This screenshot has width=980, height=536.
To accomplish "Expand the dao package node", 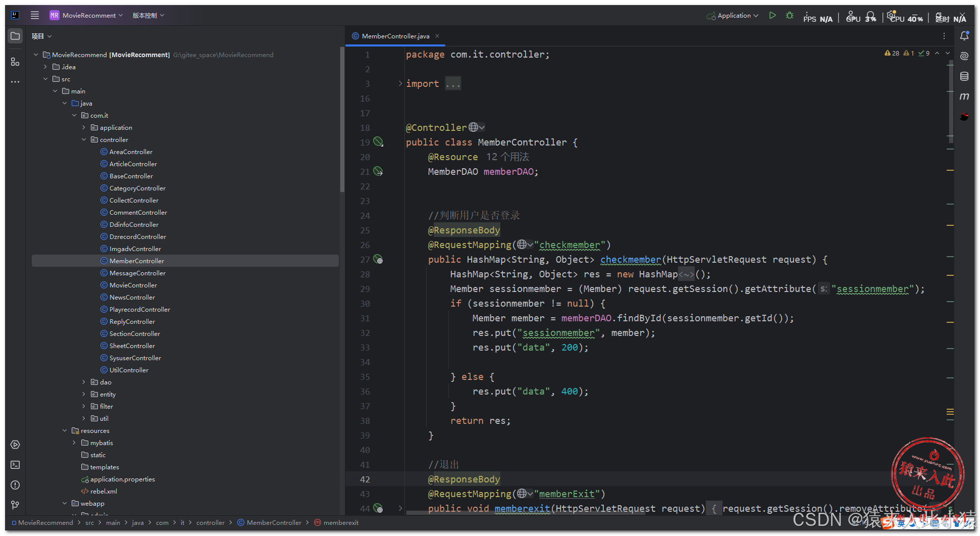I will point(84,382).
